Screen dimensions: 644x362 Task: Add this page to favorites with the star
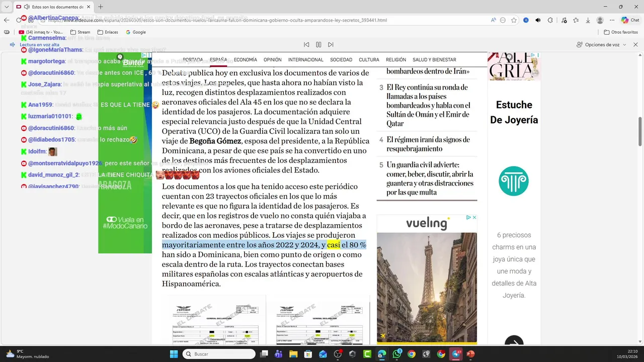(x=514, y=20)
